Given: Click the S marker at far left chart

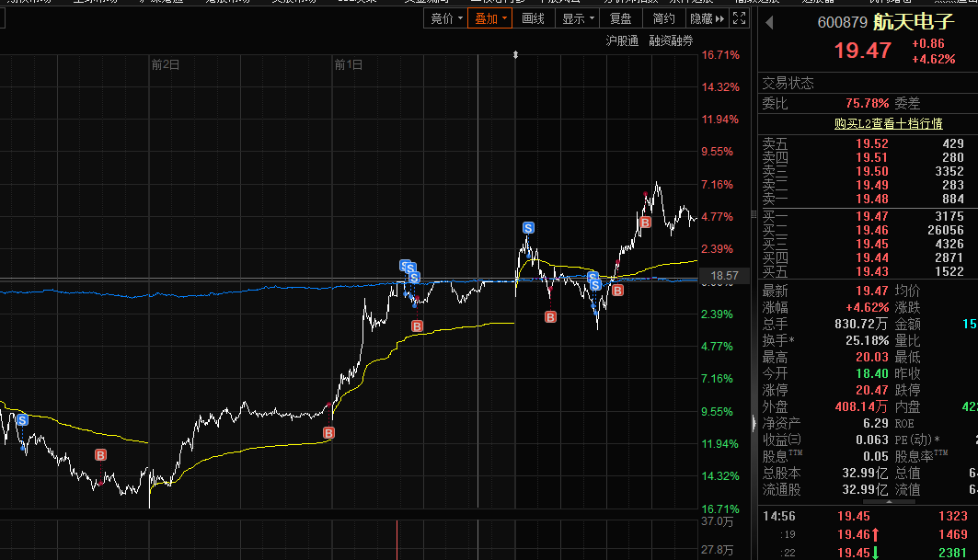Looking at the screenshot, I should [x=22, y=419].
